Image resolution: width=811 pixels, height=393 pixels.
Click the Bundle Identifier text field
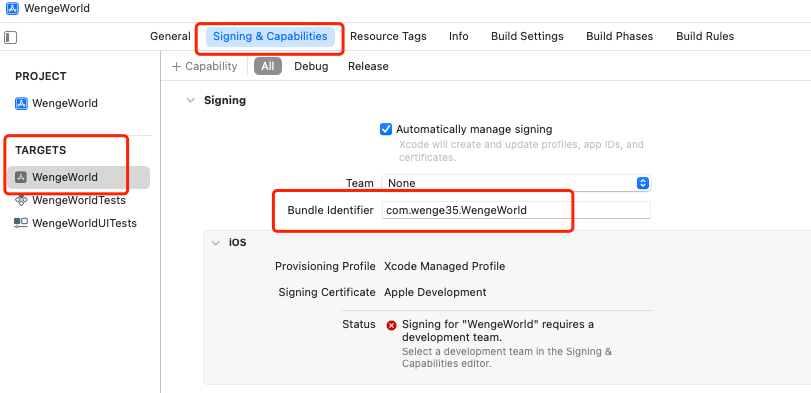pos(516,210)
